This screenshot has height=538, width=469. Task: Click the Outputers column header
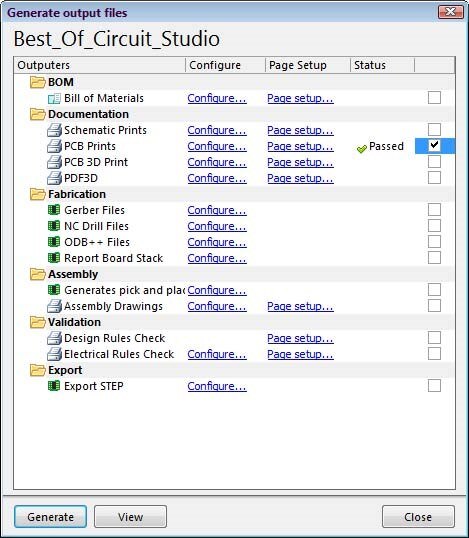100,65
